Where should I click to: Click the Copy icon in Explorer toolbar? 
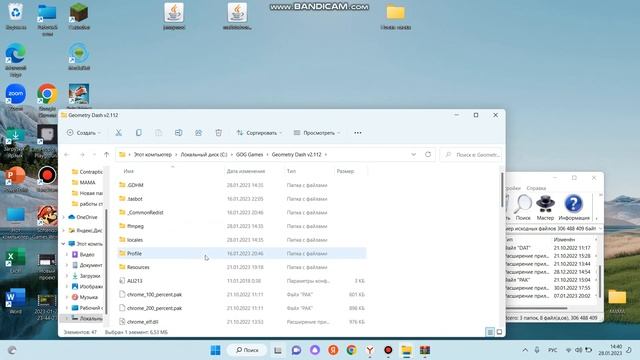click(138, 133)
